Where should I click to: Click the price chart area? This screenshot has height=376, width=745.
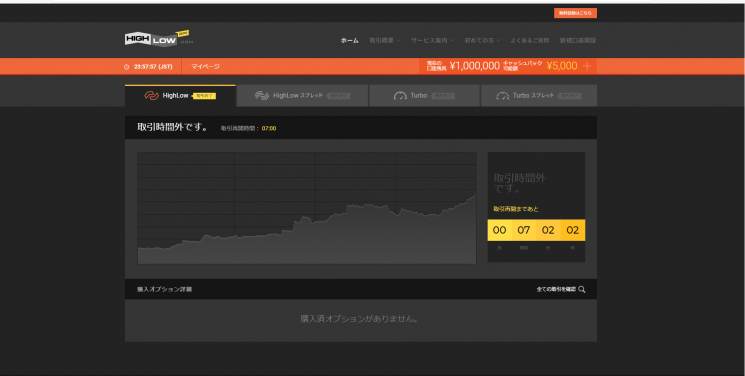pos(307,208)
